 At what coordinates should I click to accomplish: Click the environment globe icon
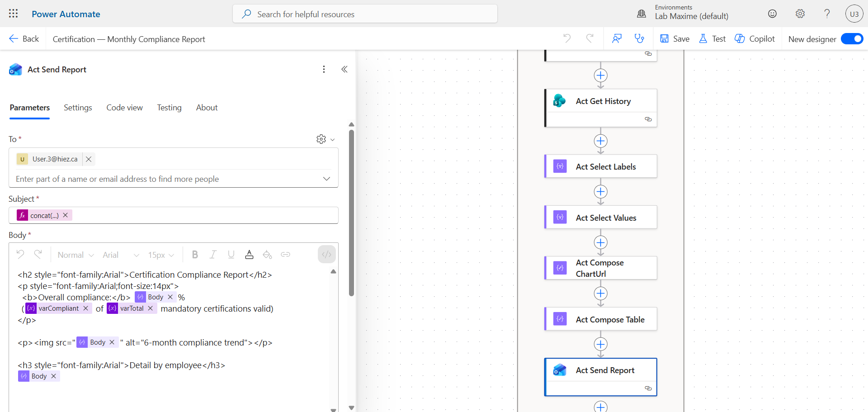click(x=642, y=14)
